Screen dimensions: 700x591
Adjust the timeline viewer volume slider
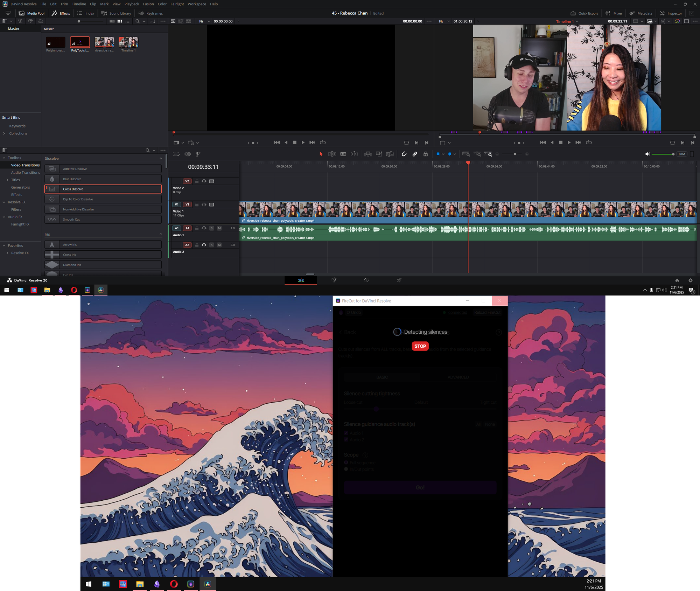(663, 154)
